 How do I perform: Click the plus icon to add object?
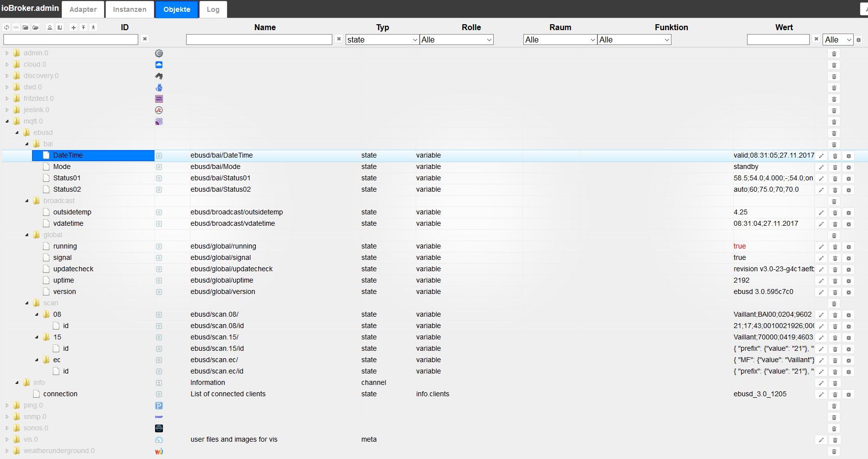74,28
